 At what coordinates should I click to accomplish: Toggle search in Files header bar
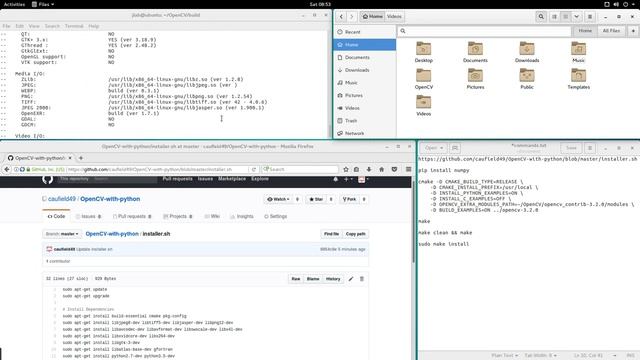[x=541, y=16]
